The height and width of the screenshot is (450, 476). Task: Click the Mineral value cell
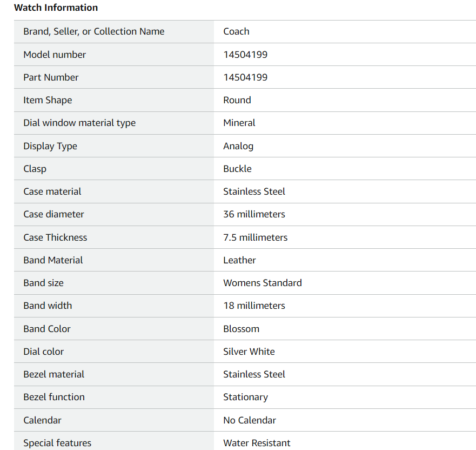click(x=239, y=123)
